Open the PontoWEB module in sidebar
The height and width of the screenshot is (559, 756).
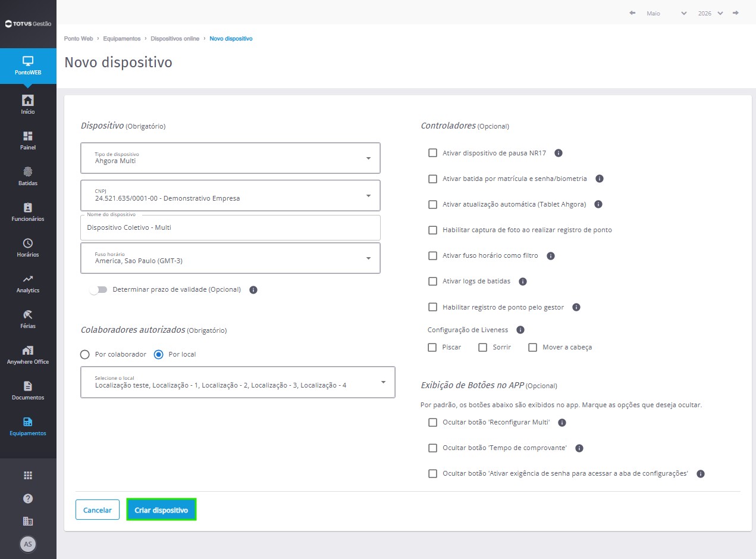(28, 66)
